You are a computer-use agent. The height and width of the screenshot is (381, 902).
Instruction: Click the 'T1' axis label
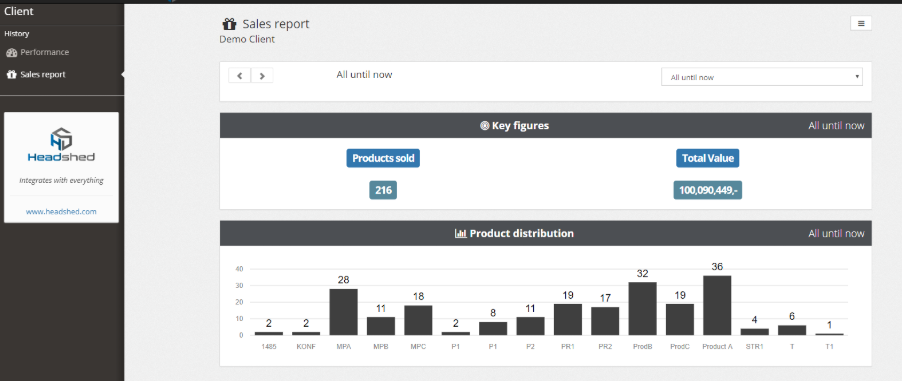[x=829, y=347]
